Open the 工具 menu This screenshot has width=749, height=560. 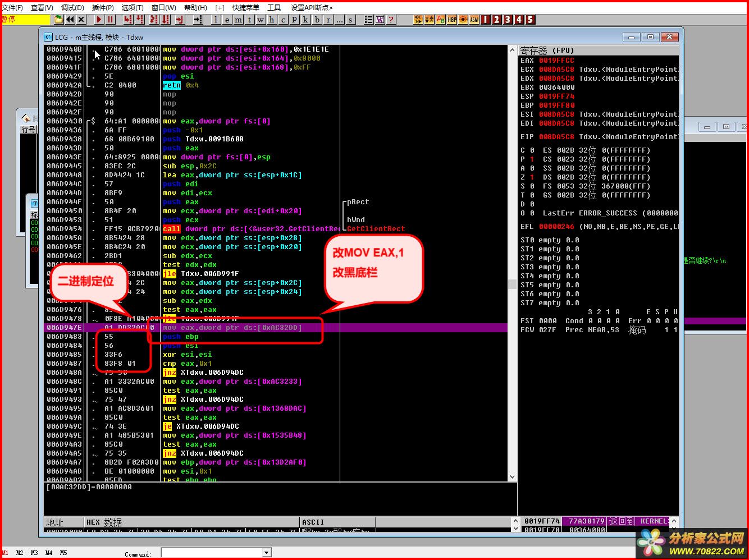pos(274,7)
